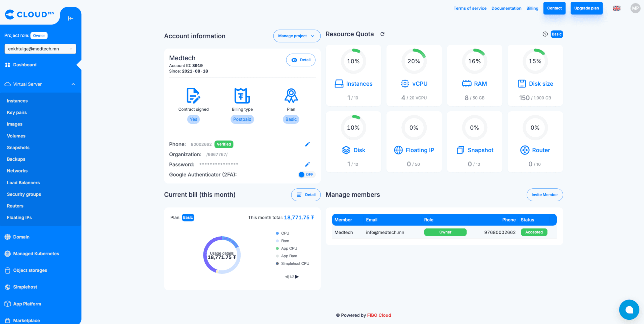Change language via the UK flag icon

616,8
